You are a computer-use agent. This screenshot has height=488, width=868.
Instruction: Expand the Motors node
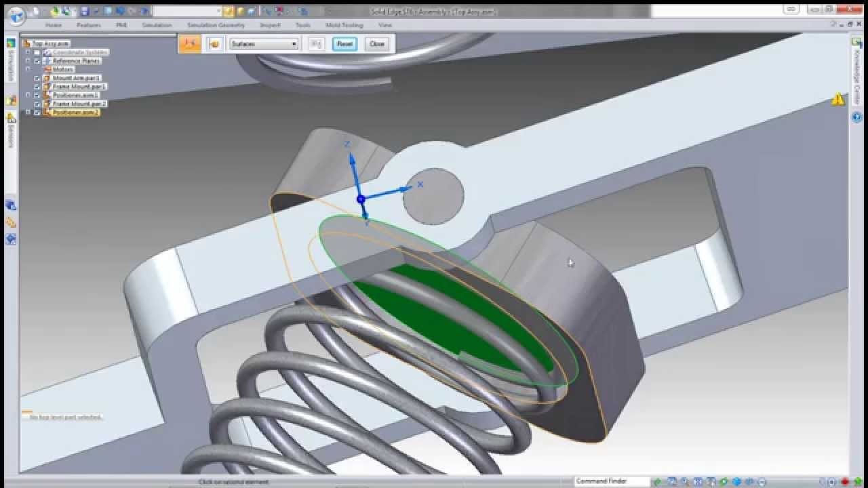pyautogui.click(x=28, y=69)
